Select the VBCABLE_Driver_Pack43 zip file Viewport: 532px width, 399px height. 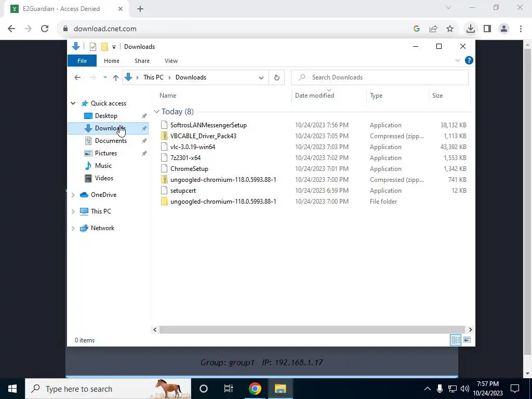[203, 136]
